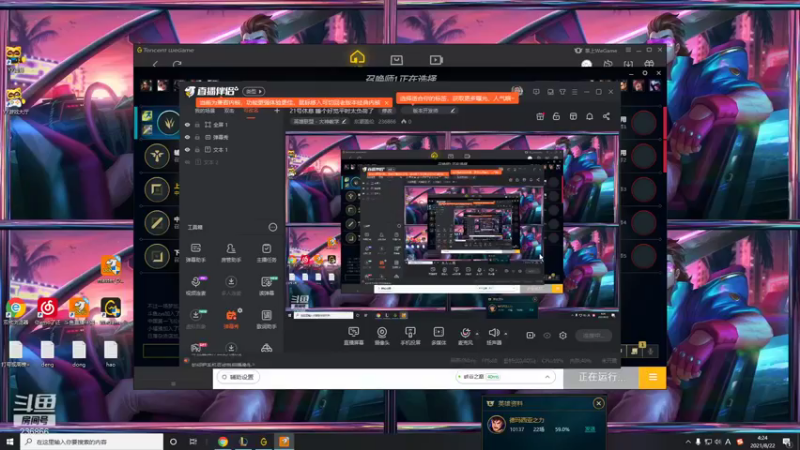800x450 pixels.
Task: Show hidden system tray icons chevron
Action: coord(688,441)
